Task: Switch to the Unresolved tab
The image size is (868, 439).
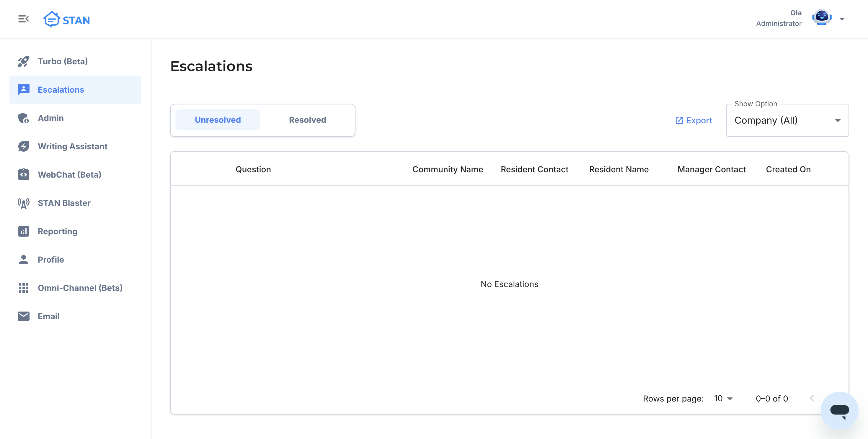Action: [x=218, y=120]
